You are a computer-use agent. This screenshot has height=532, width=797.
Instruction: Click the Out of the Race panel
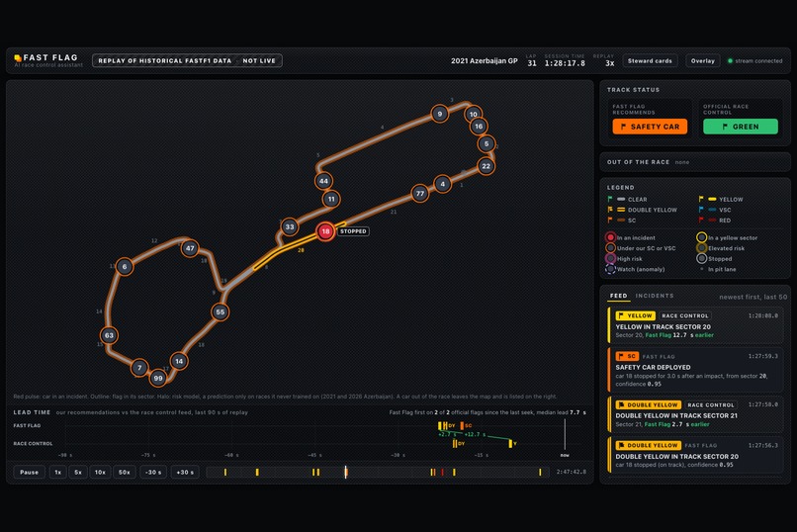(695, 162)
